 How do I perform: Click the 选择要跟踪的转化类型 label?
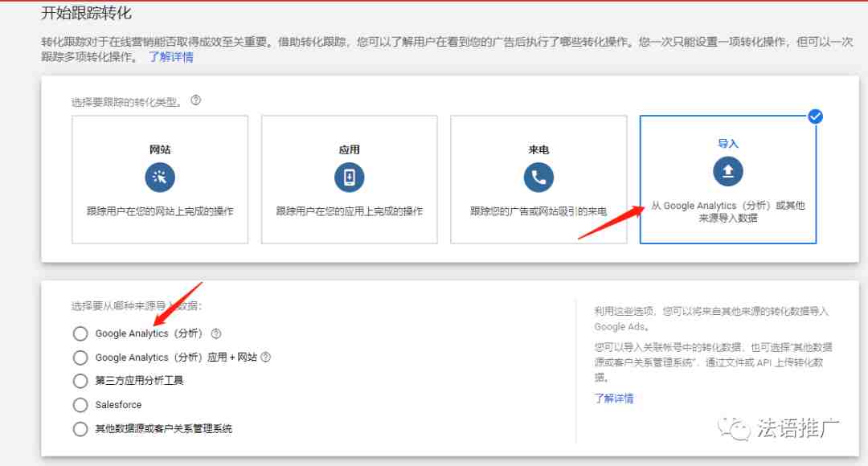[x=127, y=102]
